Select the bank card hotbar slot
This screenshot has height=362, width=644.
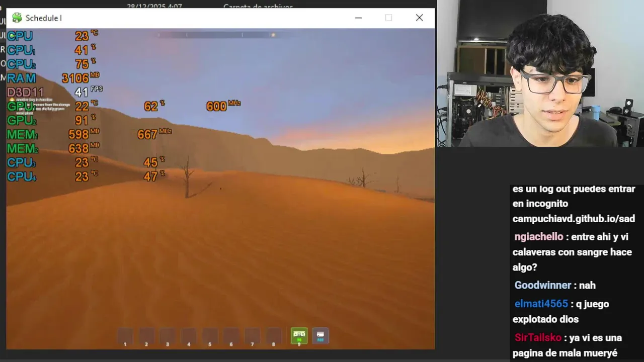[320, 335]
